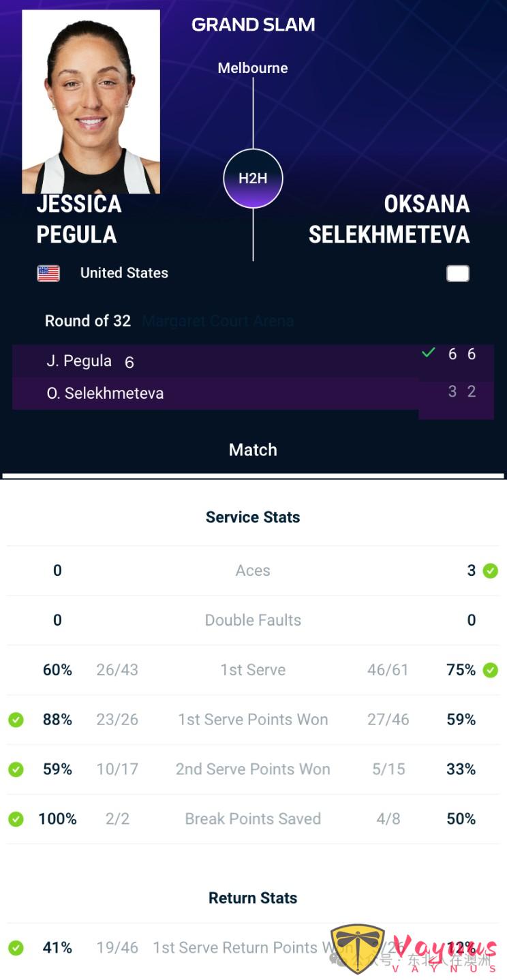Click the Round of 32 label
507x980 pixels.
click(88, 321)
